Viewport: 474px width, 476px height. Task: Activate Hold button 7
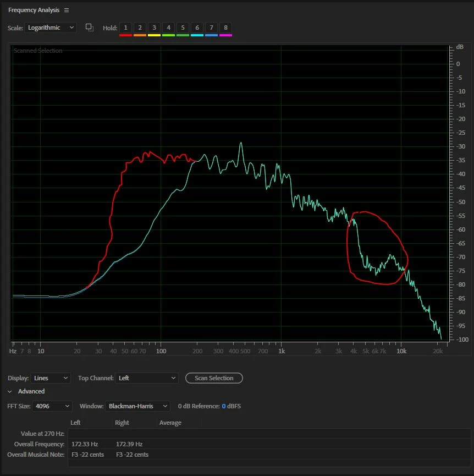(211, 28)
